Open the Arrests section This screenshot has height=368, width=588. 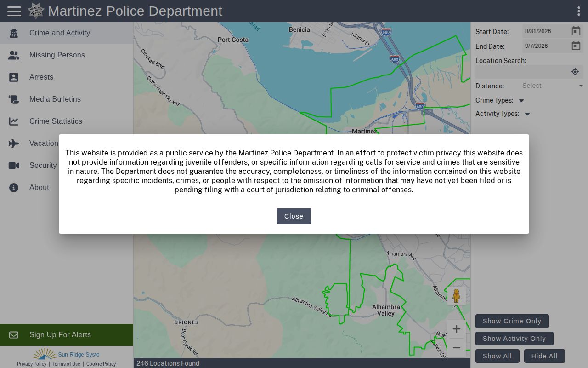[x=67, y=77]
